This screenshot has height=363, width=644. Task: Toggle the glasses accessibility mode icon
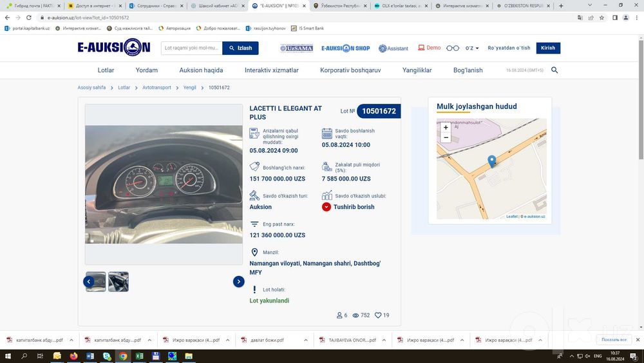pos(453,48)
